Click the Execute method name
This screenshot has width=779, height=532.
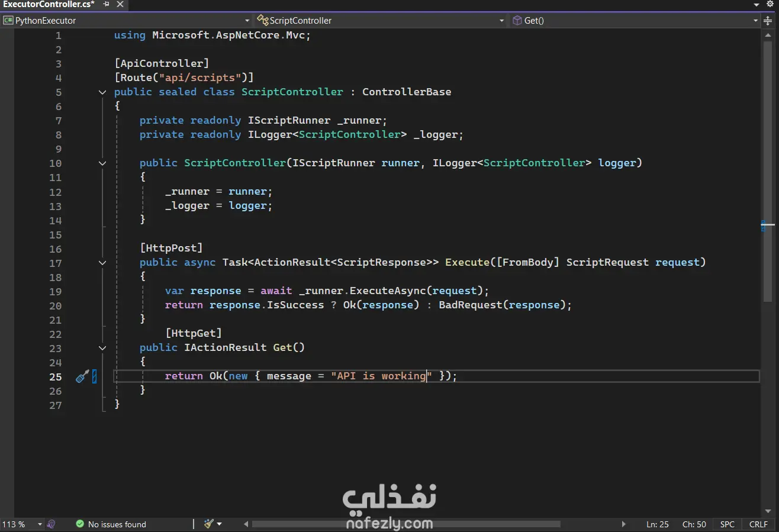point(468,262)
